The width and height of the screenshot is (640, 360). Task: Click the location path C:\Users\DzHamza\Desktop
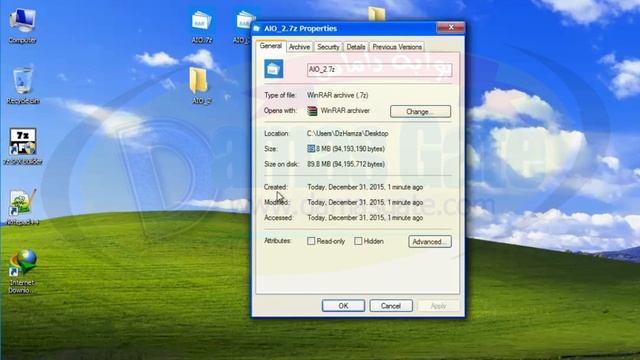(x=347, y=133)
